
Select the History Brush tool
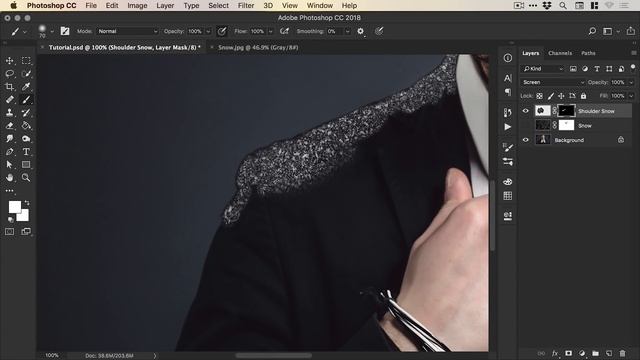click(x=26, y=113)
